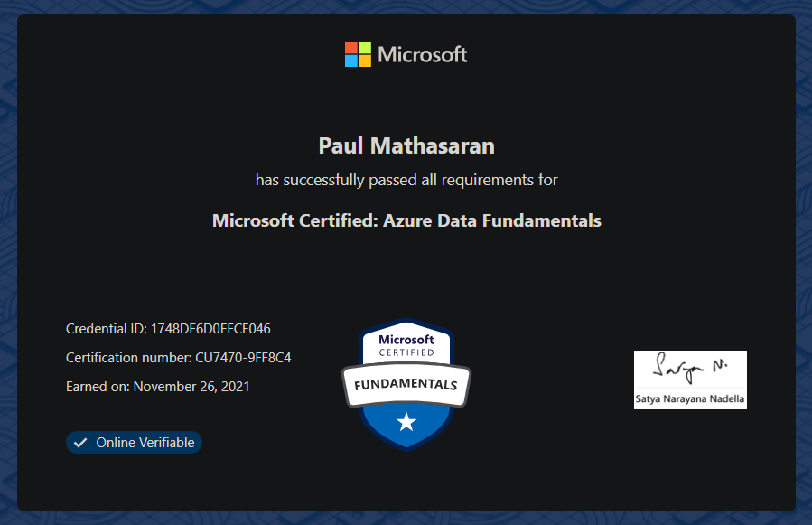Click the Azure Data Fundamentals title
812x525 pixels.
406,220
